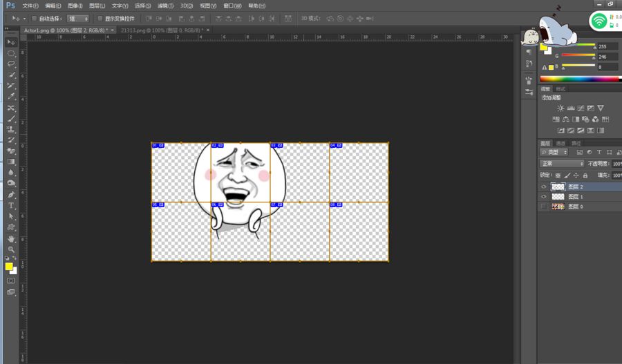Select the Pen tool
The width and height of the screenshot is (622, 364).
pyautogui.click(x=10, y=195)
